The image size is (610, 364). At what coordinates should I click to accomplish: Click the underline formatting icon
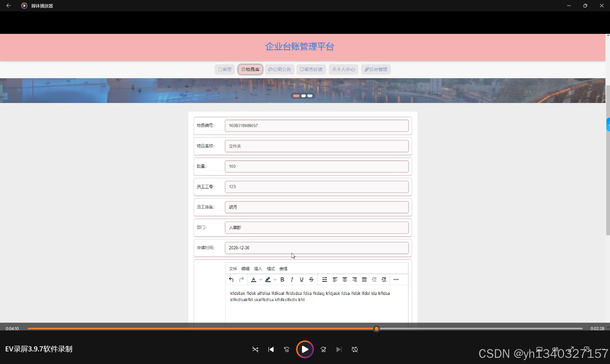[x=302, y=279]
